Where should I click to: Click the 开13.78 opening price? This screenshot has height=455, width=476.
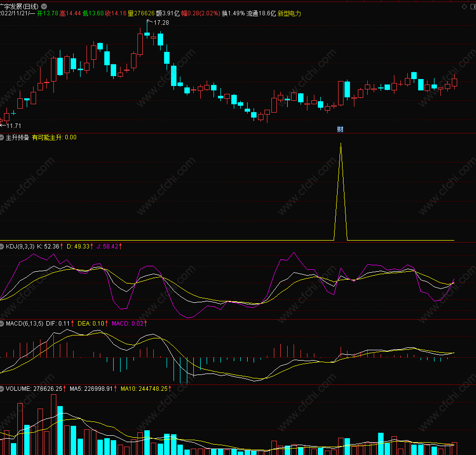47,13
